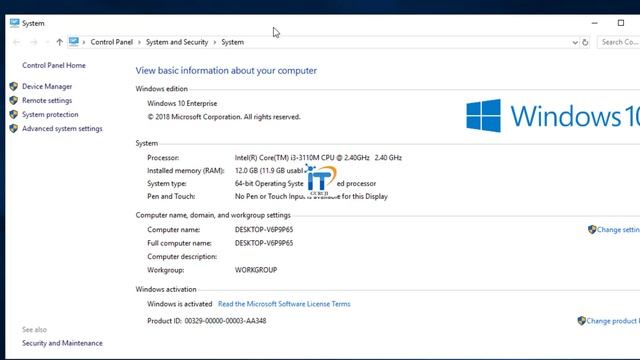Navigate to Control Panel breadcrumb
This screenshot has height=360, width=640.
pos(111,42)
